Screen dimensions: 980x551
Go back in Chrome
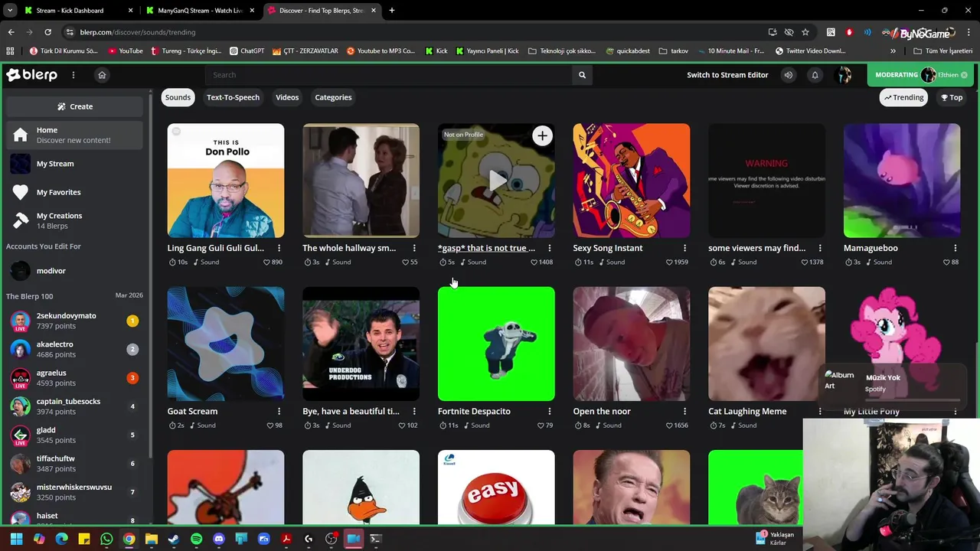(11, 32)
